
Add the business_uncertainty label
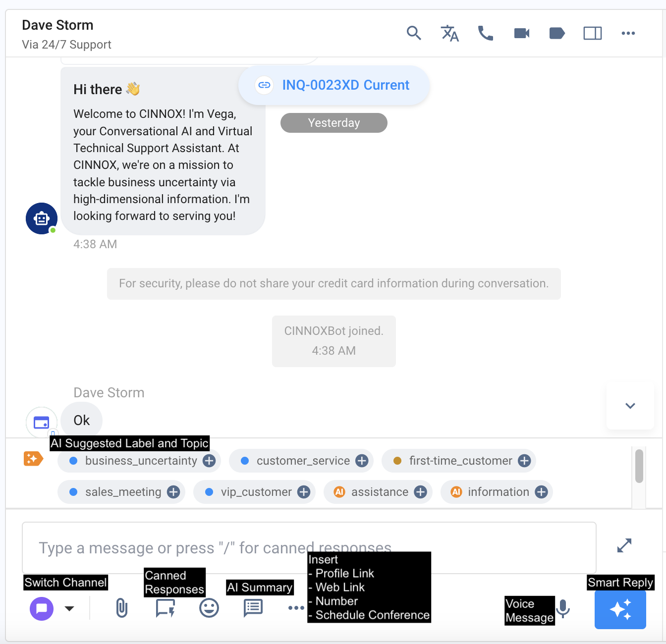coord(210,461)
